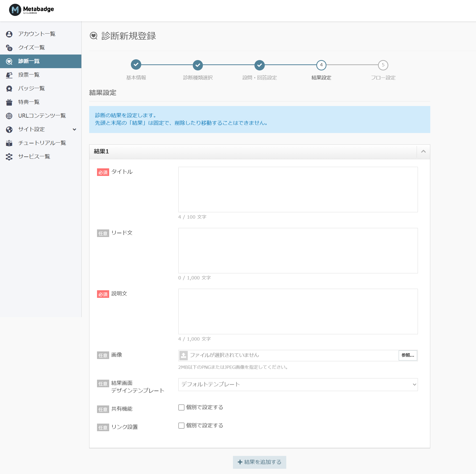This screenshot has width=476, height=474.
Task: Collapse the 結果1 panel
Action: (423, 151)
